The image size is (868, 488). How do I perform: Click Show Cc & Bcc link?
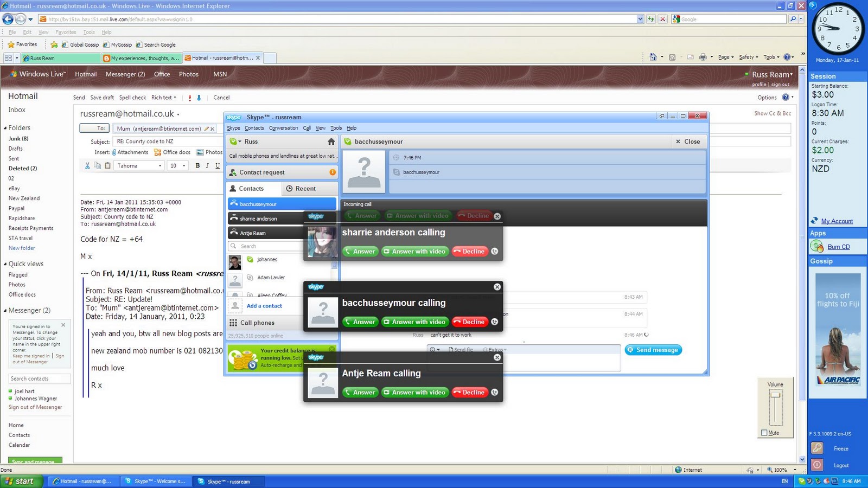coord(773,113)
